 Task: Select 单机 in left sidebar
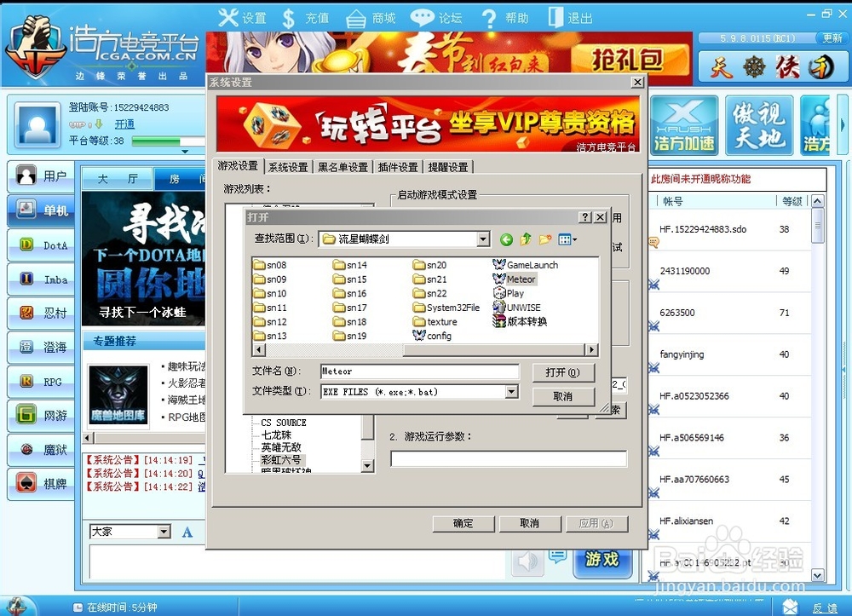point(41,210)
